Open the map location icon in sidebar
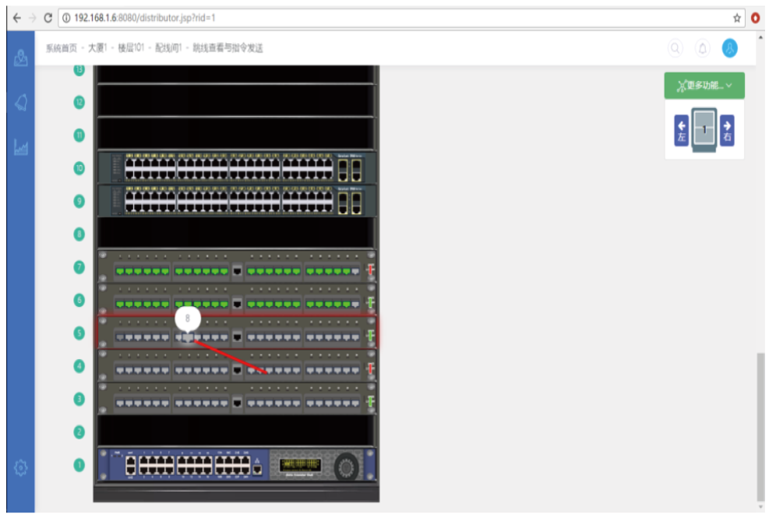 point(21,58)
